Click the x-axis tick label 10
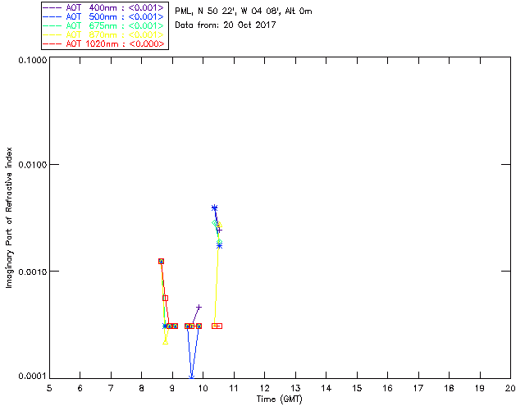This screenshot has width=525, height=420. point(203,388)
